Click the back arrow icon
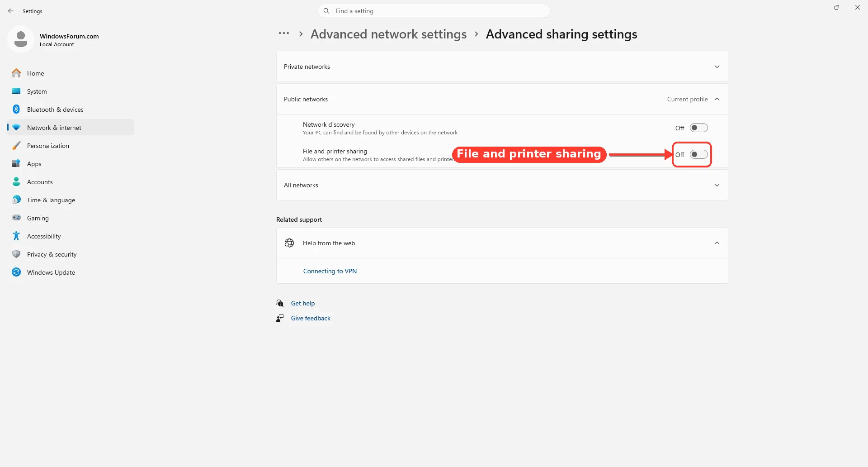This screenshot has width=868, height=467. (11, 11)
